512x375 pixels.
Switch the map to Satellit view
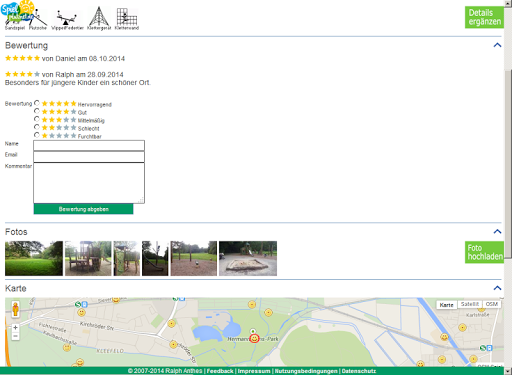[470, 304]
